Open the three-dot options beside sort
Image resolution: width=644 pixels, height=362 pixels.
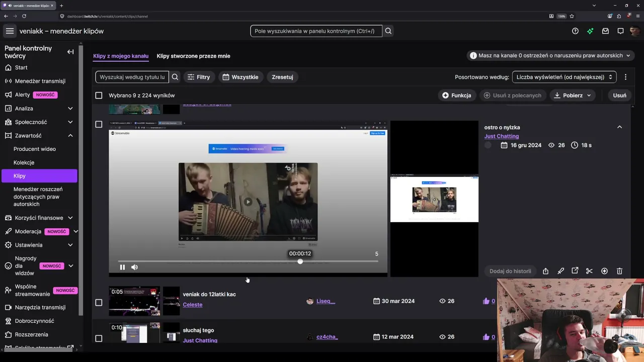[x=625, y=77]
